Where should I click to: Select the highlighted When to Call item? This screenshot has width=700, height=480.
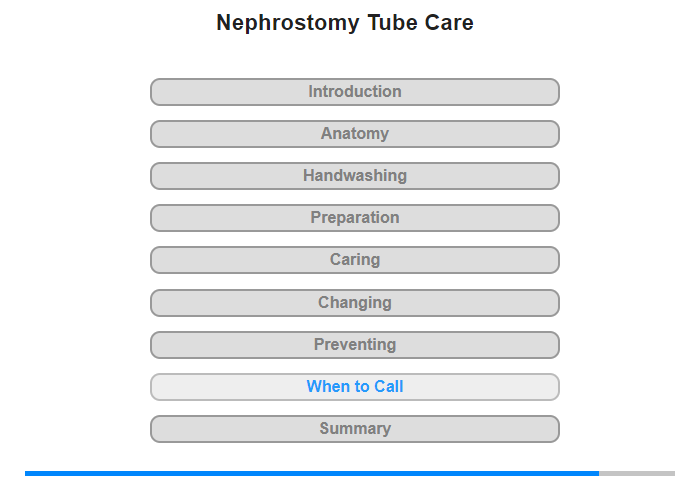click(355, 387)
